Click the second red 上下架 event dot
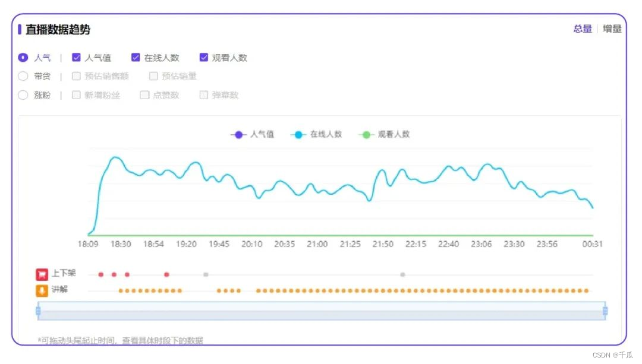Screen dimensions: 642x364 [114, 274]
